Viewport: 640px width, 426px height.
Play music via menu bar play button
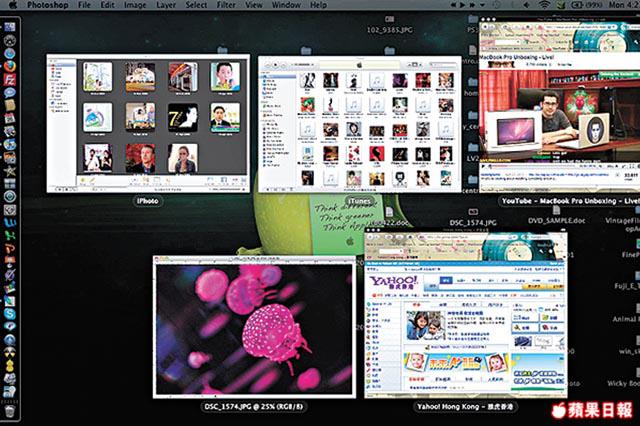[x=462, y=5]
